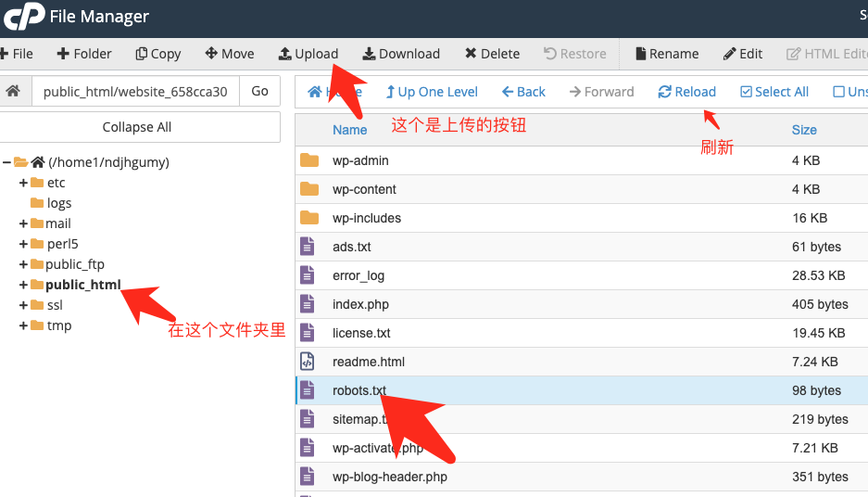Click into the directory path input field
The image size is (868, 497).
pos(135,92)
